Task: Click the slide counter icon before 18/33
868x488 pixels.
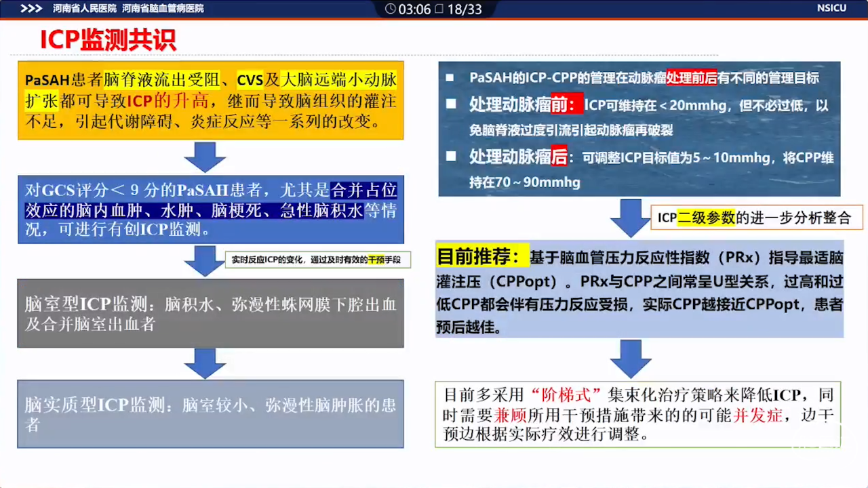Action: click(439, 9)
